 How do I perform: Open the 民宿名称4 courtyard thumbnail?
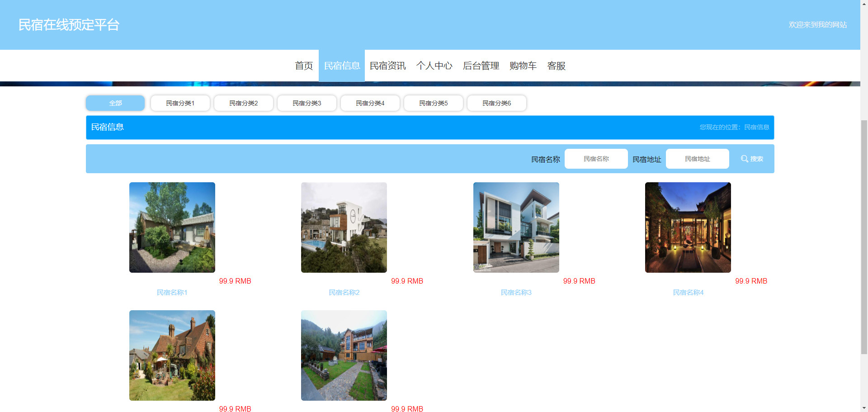click(688, 227)
